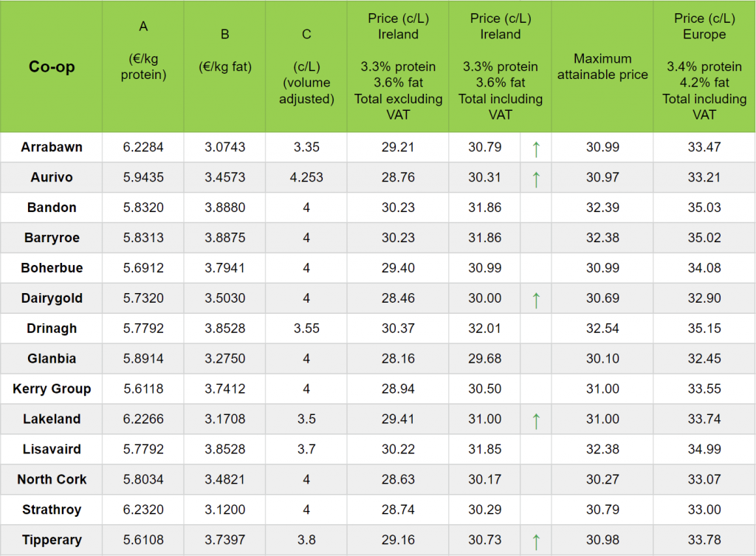Screen dimensions: 756x556
Task: Select the Glanbia row label
Action: tap(52, 359)
